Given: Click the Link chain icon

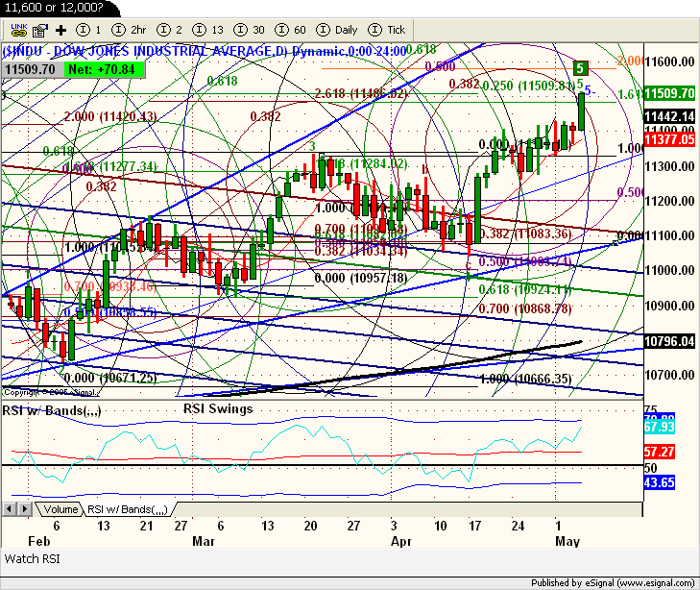Looking at the screenshot, I should tap(18, 30).
